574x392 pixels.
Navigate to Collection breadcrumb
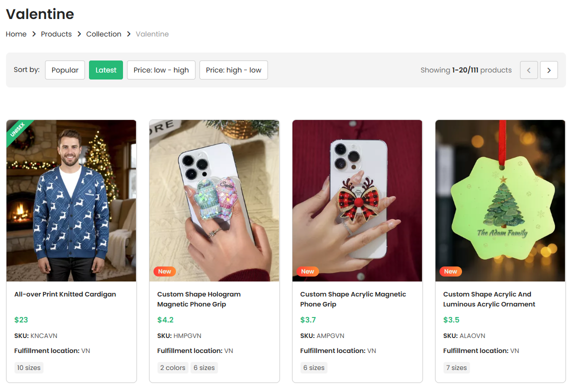coord(103,34)
